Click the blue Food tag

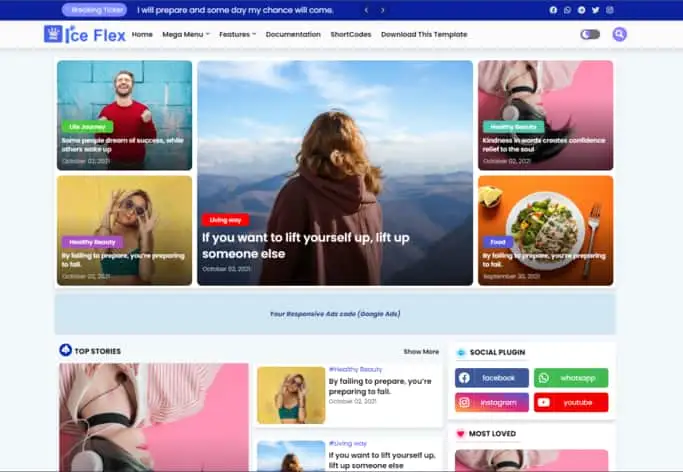click(x=498, y=242)
